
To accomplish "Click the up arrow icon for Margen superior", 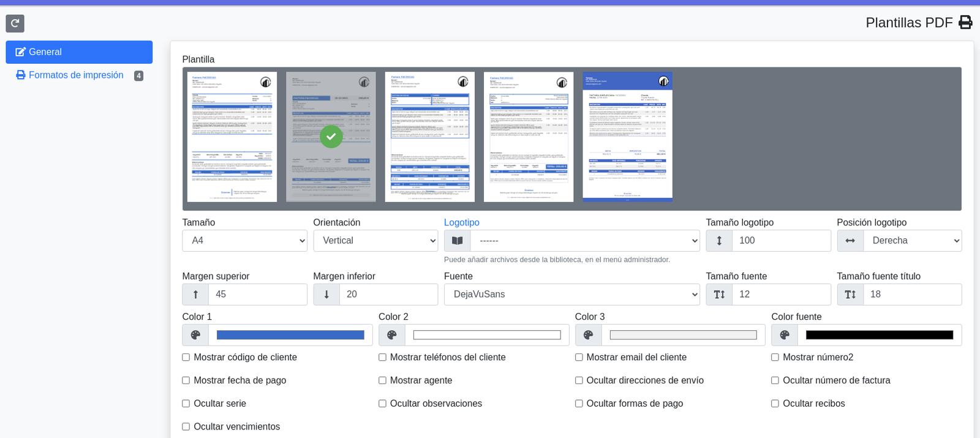I will coord(195,295).
